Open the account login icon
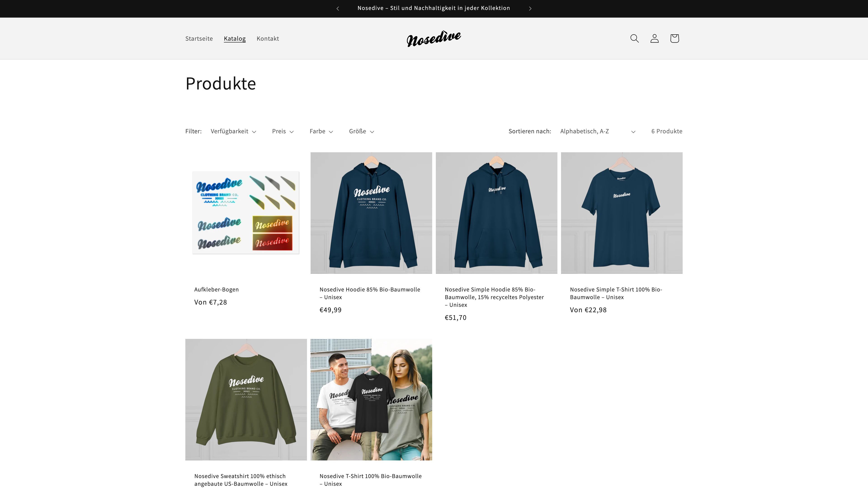Image resolution: width=868 pixels, height=488 pixels. (x=654, y=38)
